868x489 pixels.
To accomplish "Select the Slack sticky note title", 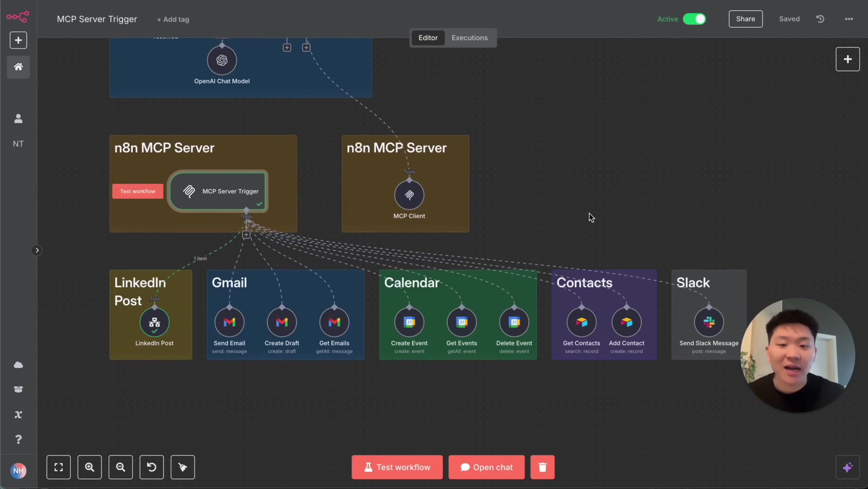I will pyautogui.click(x=693, y=283).
